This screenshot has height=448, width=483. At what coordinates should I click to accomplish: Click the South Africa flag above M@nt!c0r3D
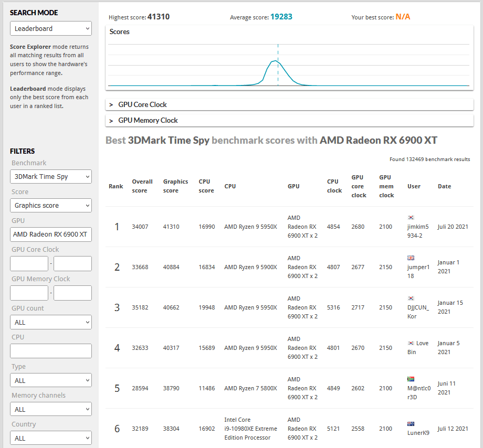[411, 379]
